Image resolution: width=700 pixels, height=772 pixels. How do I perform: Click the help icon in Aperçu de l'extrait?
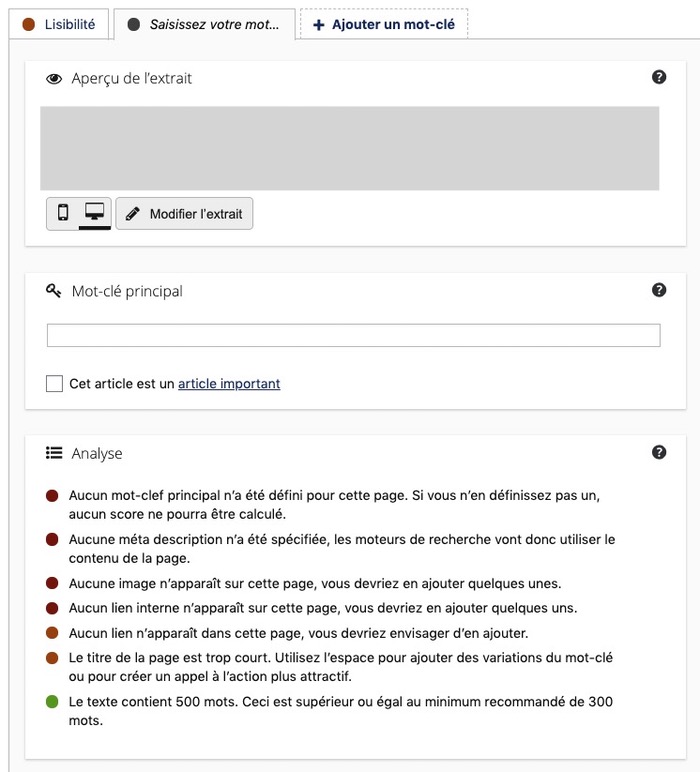(x=659, y=77)
